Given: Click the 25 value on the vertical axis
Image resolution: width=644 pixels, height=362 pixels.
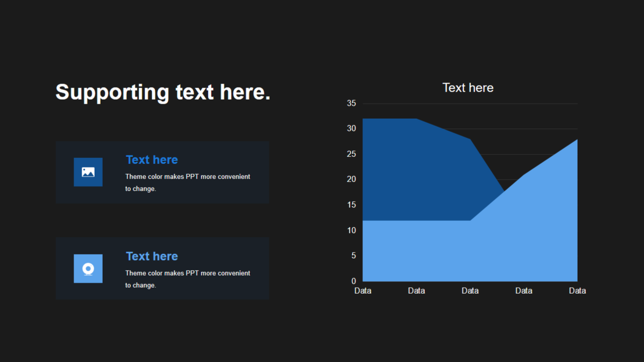Looking at the screenshot, I should pyautogui.click(x=351, y=154).
